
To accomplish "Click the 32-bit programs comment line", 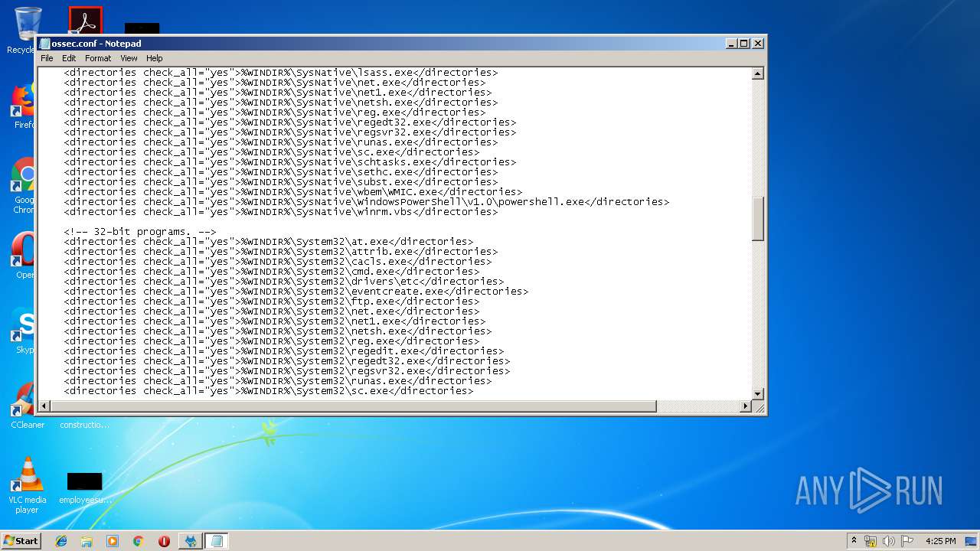I will (140, 232).
